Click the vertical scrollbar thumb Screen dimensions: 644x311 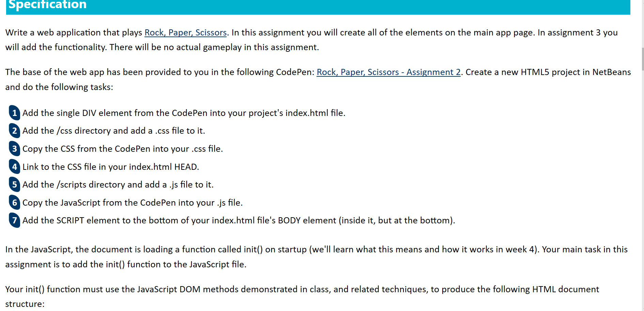[643, 59]
